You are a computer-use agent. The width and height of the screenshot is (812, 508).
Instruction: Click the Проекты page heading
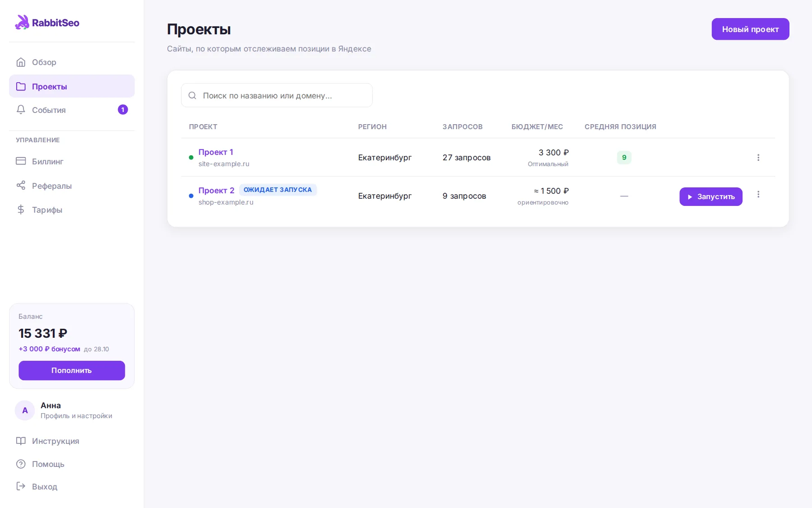pos(199,29)
